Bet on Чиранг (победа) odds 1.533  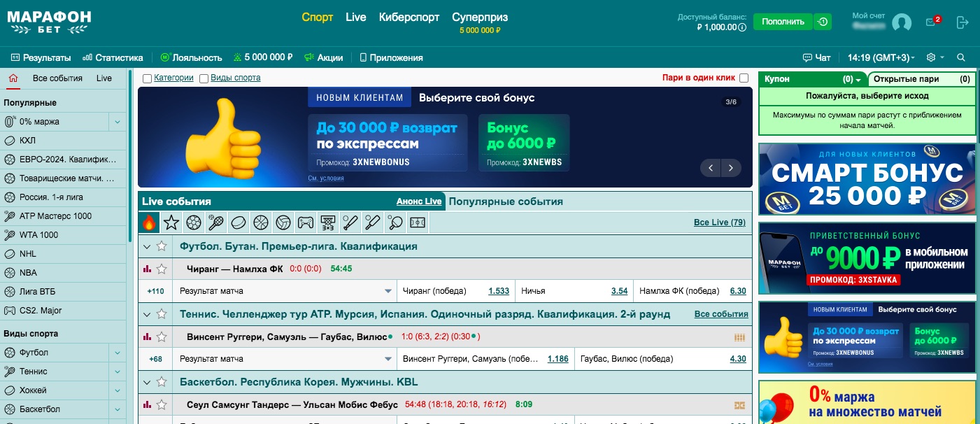click(499, 291)
